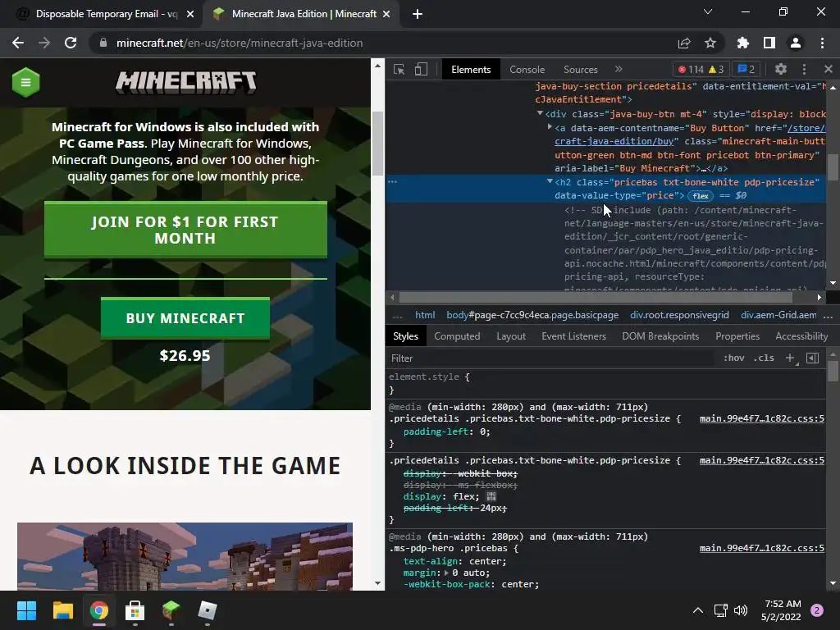Reload the page
Viewport: 840px width, 630px height.
[x=71, y=43]
